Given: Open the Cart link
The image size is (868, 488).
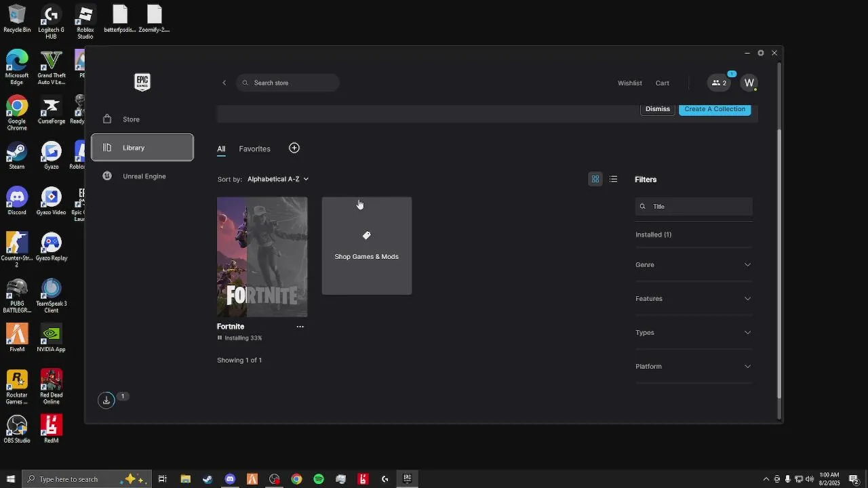Looking at the screenshot, I should [662, 83].
